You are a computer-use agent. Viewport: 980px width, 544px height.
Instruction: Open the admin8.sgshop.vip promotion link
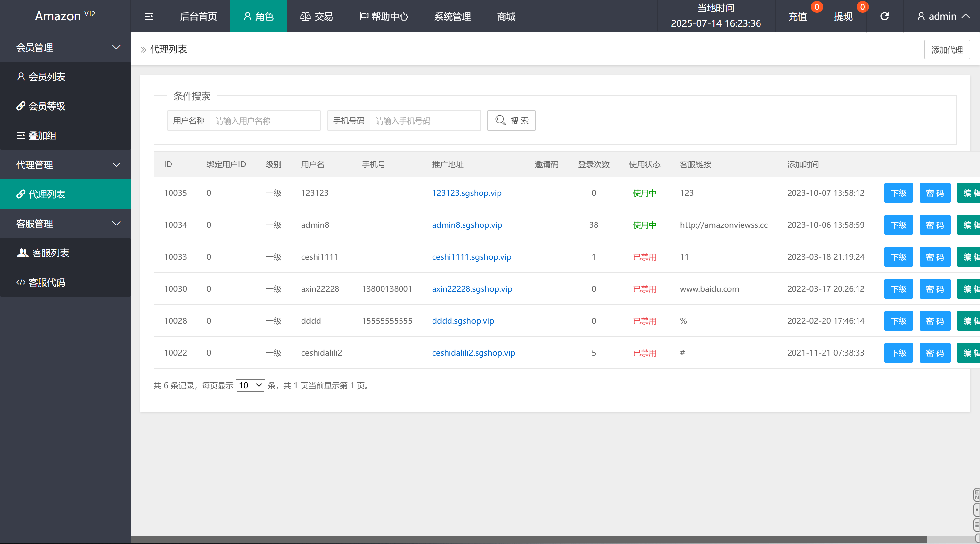(467, 225)
